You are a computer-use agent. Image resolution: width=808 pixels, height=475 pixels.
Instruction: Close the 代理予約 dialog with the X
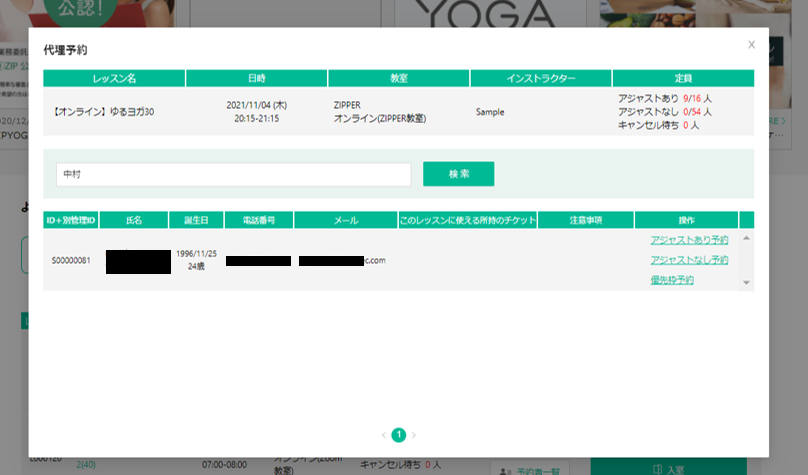pos(751,45)
